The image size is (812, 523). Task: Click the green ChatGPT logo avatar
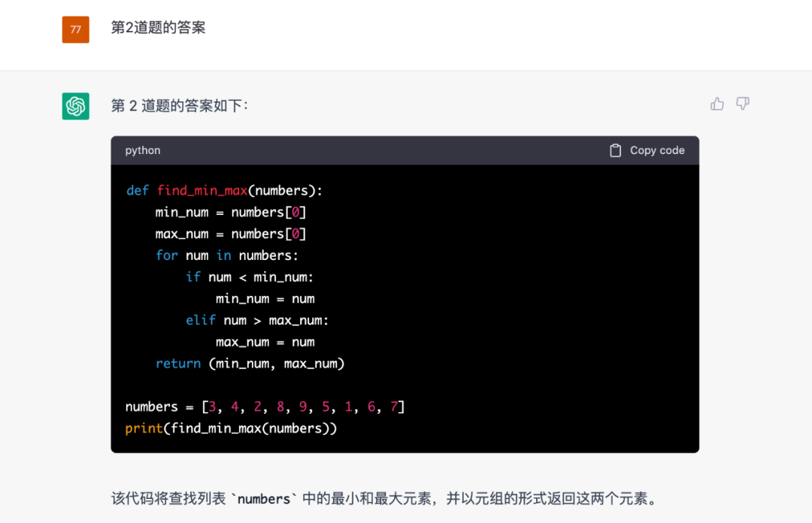point(76,106)
